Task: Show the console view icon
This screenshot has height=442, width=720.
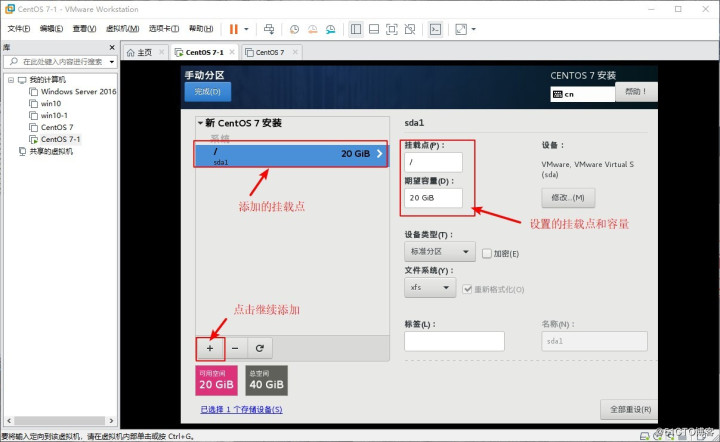Action: coord(435,29)
